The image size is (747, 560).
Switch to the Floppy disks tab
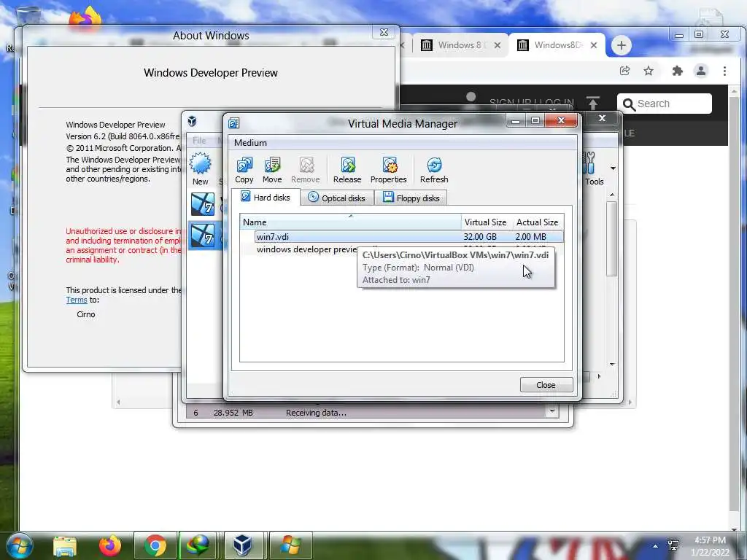click(411, 198)
